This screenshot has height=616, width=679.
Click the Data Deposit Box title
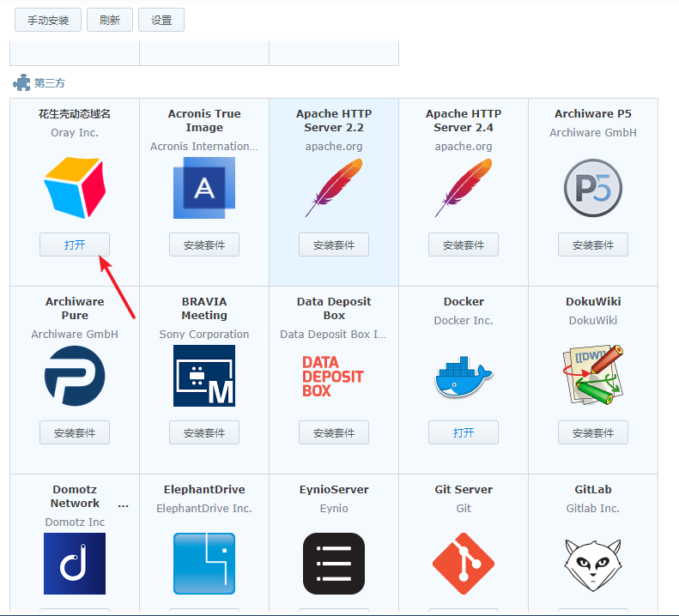point(334,308)
